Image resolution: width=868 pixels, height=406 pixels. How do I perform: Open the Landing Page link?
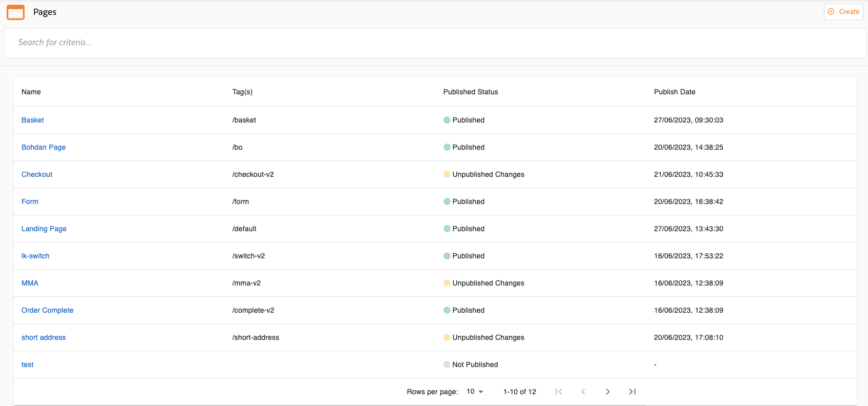(x=44, y=229)
